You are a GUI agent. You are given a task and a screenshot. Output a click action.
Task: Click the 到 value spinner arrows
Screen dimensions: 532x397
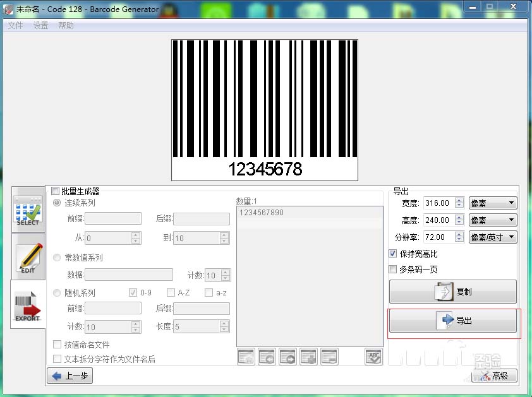point(224,238)
